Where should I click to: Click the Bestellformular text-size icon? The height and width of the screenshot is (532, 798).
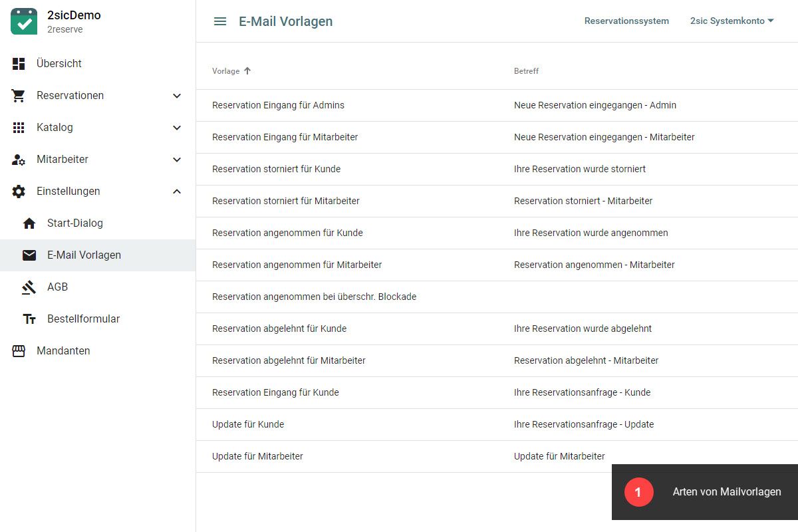(29, 319)
